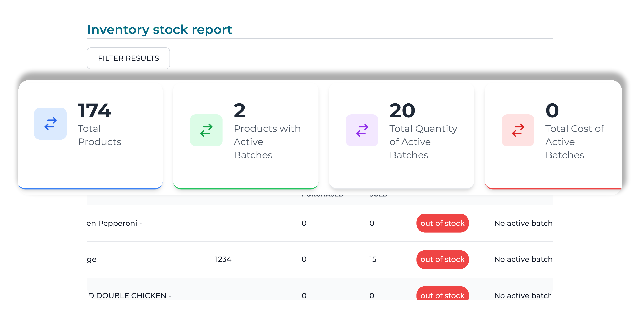Click No active batch in 1234 row
Image resolution: width=644 pixels, height=312 pixels.
click(x=523, y=259)
